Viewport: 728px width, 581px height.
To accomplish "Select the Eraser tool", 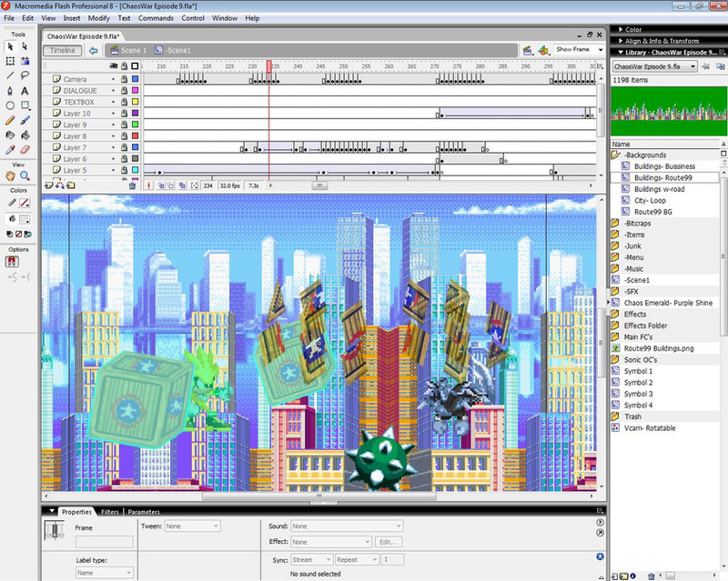I will (x=25, y=149).
